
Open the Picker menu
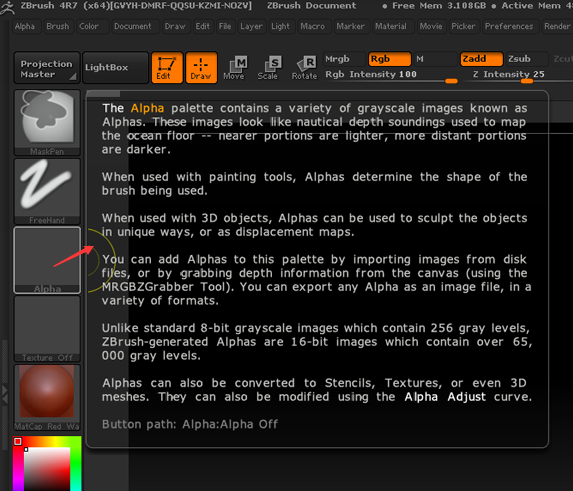463,26
